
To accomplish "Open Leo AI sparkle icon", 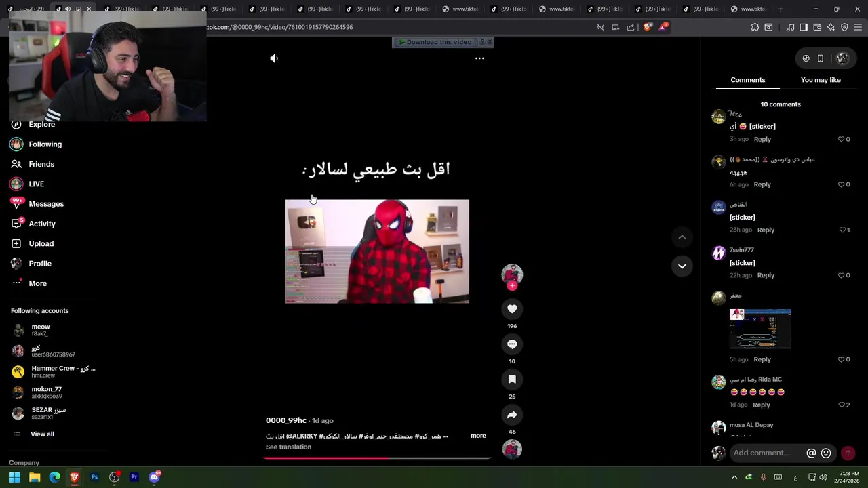I will (x=831, y=27).
